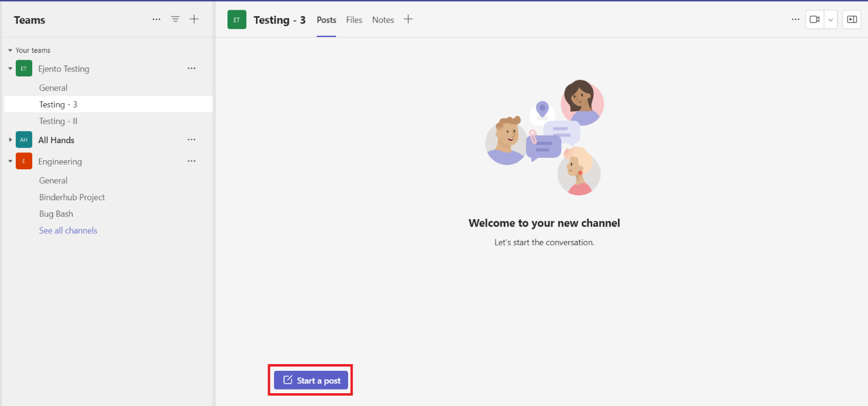Click the filter icon in Teams header
The image size is (868, 406).
pos(175,19)
